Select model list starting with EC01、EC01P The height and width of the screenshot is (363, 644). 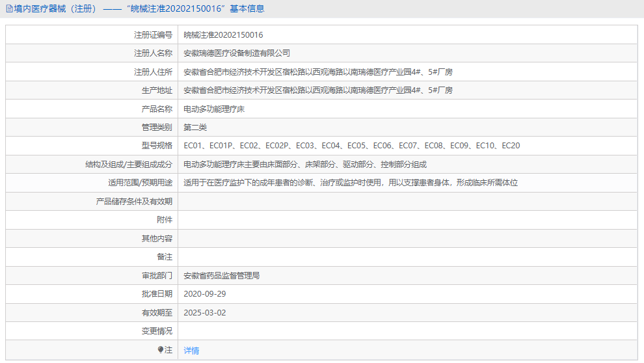click(352, 146)
